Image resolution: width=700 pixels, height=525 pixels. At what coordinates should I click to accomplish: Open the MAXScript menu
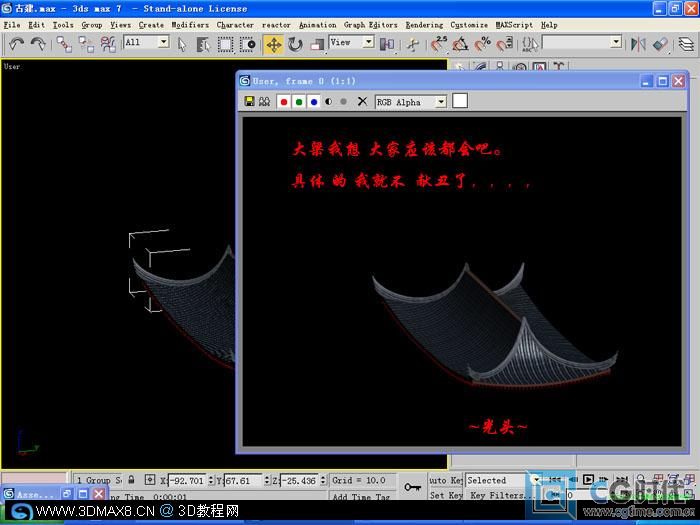coord(514,25)
